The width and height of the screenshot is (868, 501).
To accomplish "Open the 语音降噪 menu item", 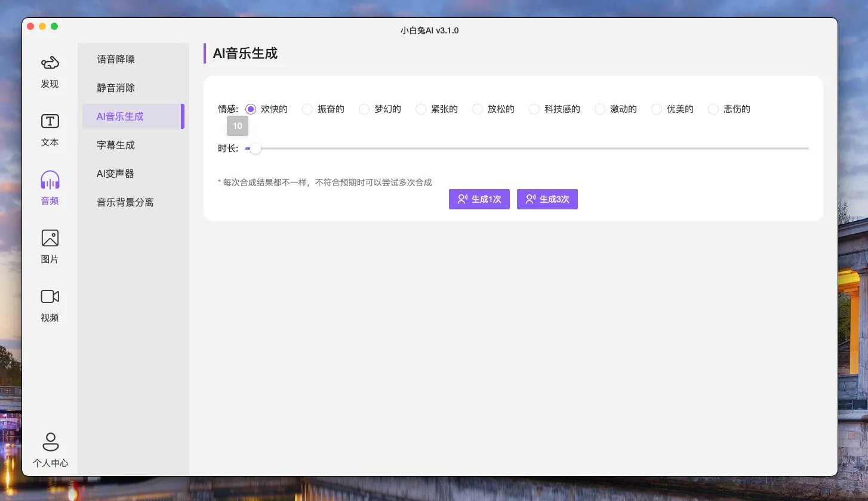I will 133,59.
